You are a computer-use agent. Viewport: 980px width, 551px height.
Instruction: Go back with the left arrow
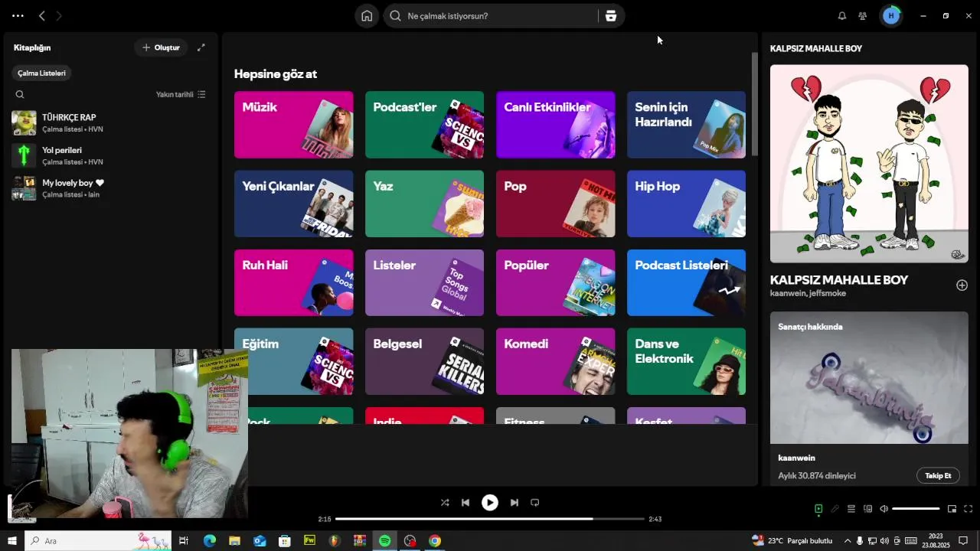(42, 16)
